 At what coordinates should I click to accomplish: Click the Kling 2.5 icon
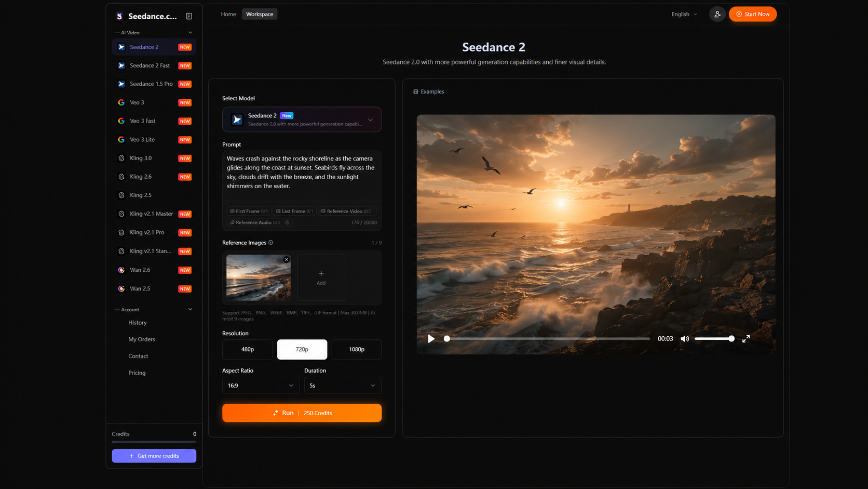[x=121, y=195]
